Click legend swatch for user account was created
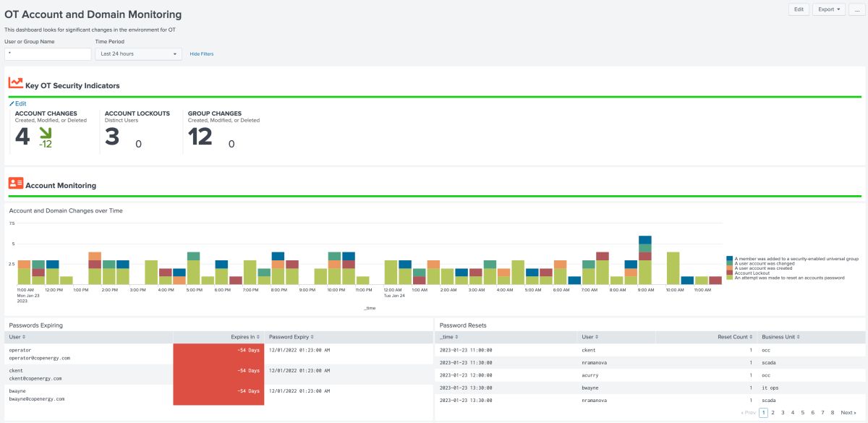This screenshot has height=423, width=868. click(x=730, y=268)
